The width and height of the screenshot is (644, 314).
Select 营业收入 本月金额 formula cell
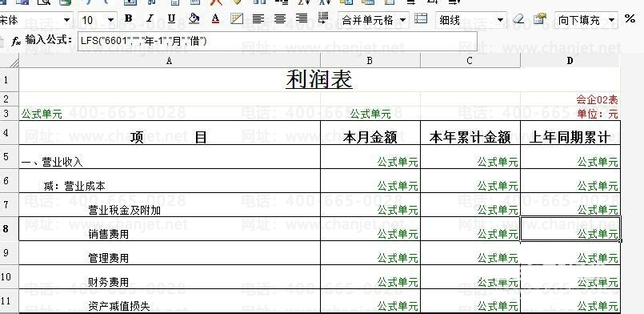tap(370, 156)
